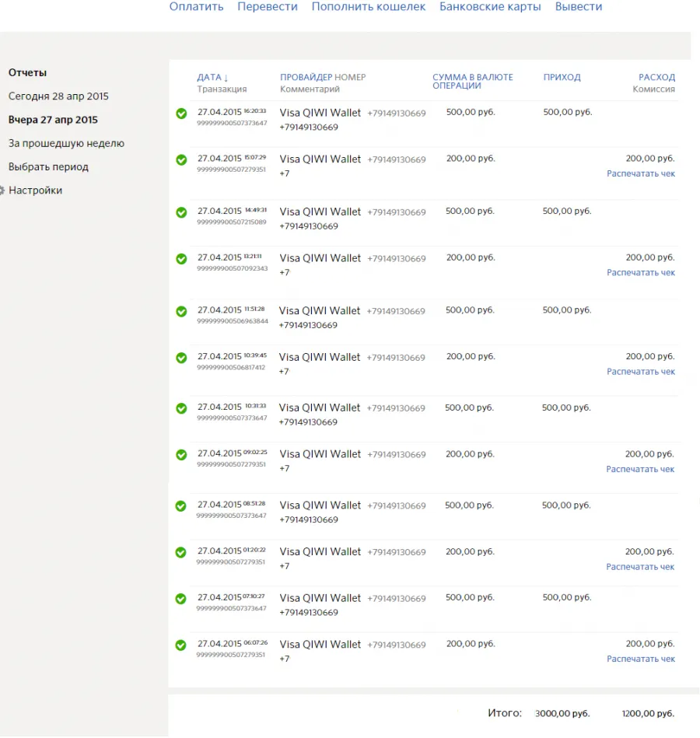
Task: Select transaction number 999999900507092343
Action: pos(232,268)
